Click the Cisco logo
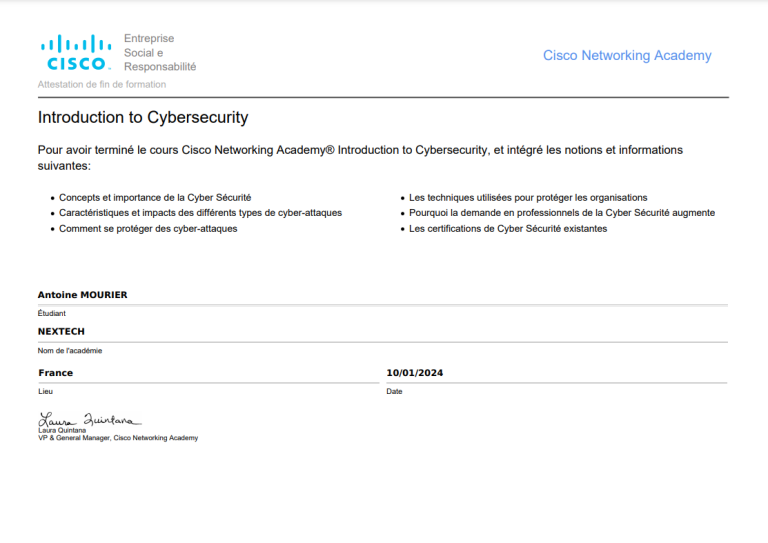Image resolution: width=768 pixels, height=543 pixels. tap(76, 52)
